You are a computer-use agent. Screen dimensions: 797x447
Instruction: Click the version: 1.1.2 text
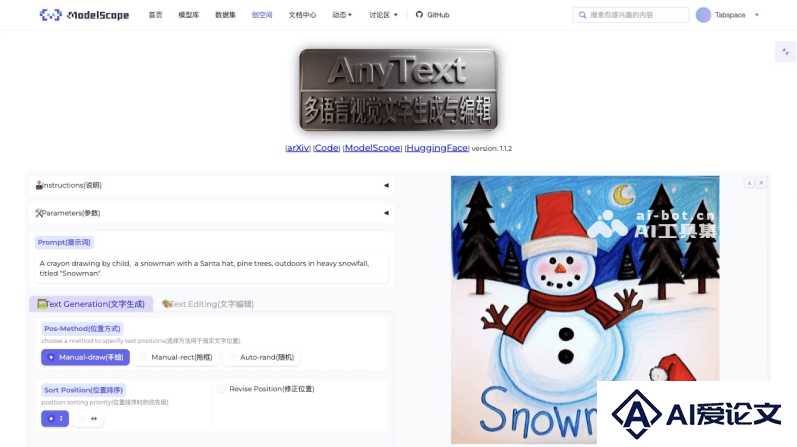[492, 148]
